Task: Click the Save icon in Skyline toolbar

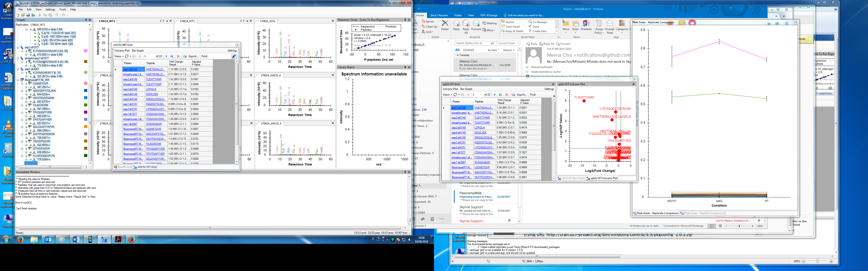Action: click(28, 15)
